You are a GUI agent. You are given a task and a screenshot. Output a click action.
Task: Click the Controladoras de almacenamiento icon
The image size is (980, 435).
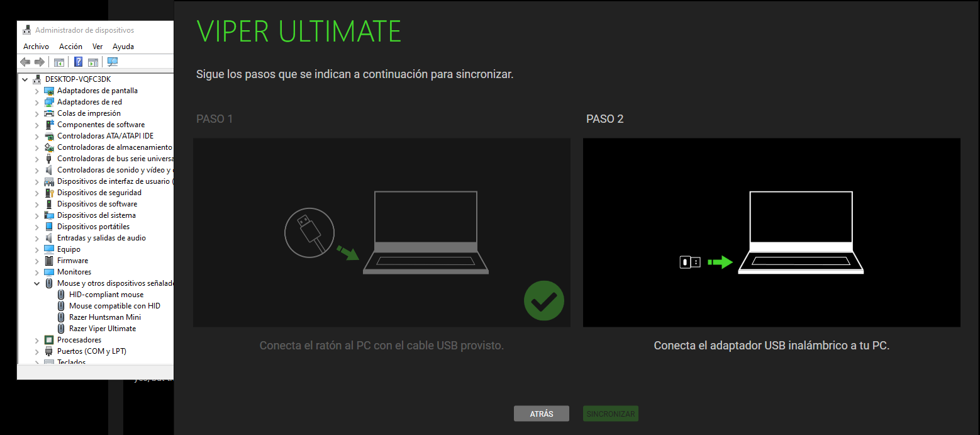(49, 147)
